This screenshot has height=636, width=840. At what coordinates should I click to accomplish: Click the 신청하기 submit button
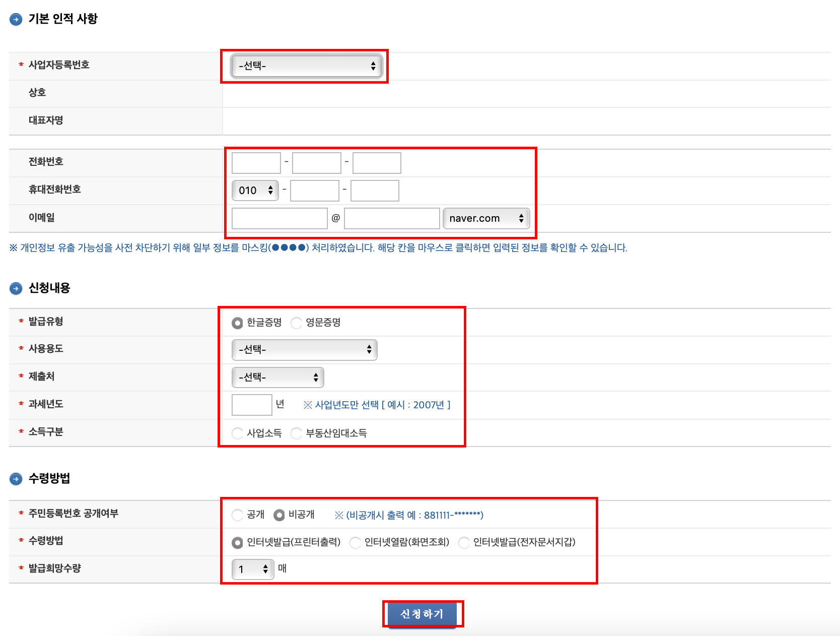click(x=422, y=614)
